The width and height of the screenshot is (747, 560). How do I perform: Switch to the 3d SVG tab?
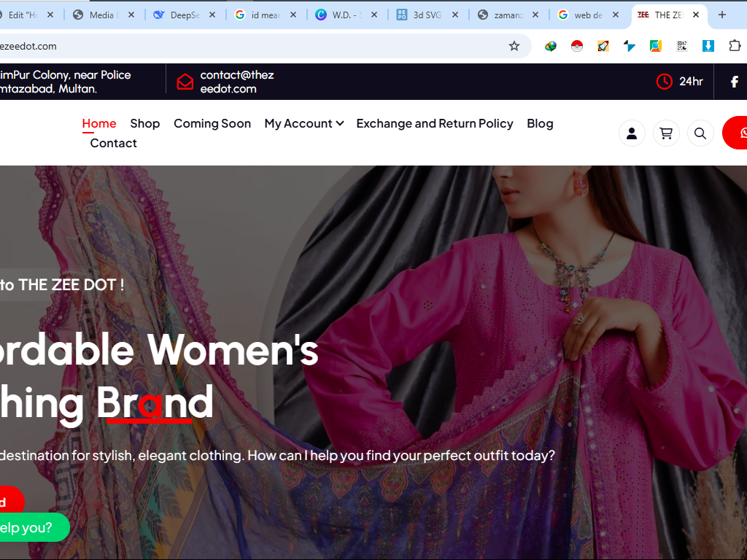pyautogui.click(x=427, y=15)
